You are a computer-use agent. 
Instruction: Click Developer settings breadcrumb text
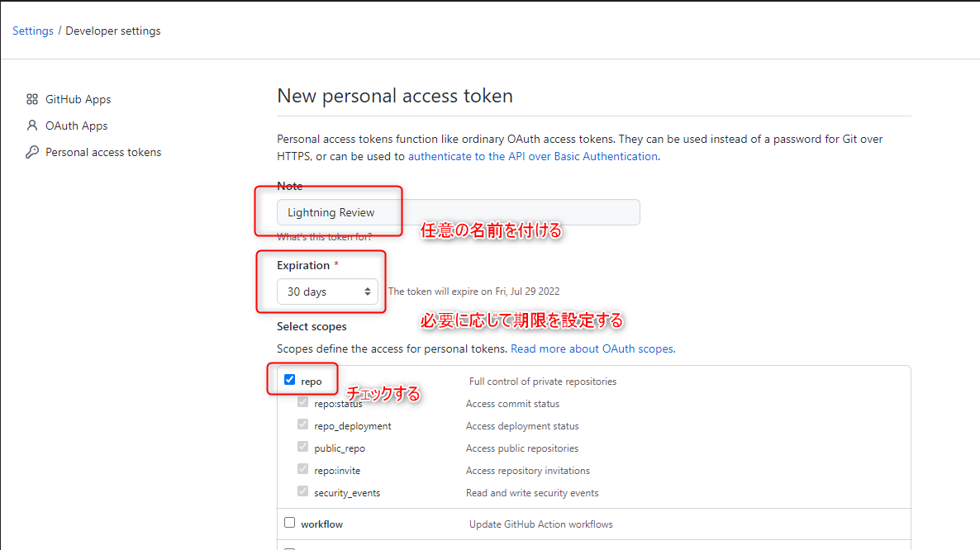pyautogui.click(x=113, y=31)
